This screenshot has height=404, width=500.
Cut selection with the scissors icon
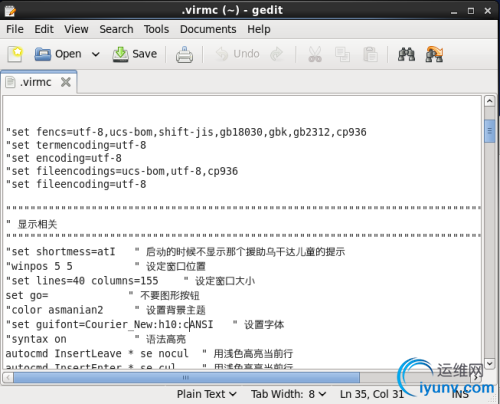[315, 54]
